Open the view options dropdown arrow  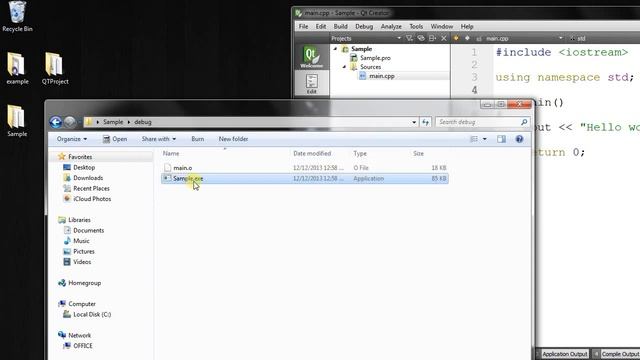484,139
